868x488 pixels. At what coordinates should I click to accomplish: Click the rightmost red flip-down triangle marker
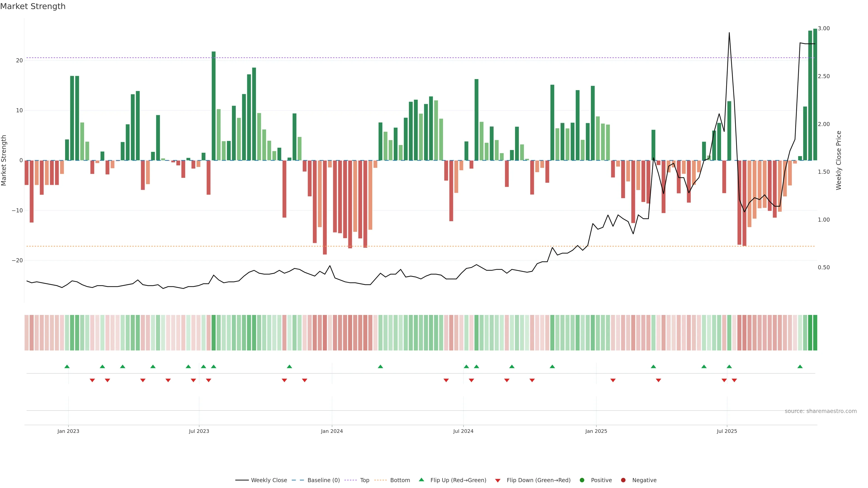[x=734, y=380]
